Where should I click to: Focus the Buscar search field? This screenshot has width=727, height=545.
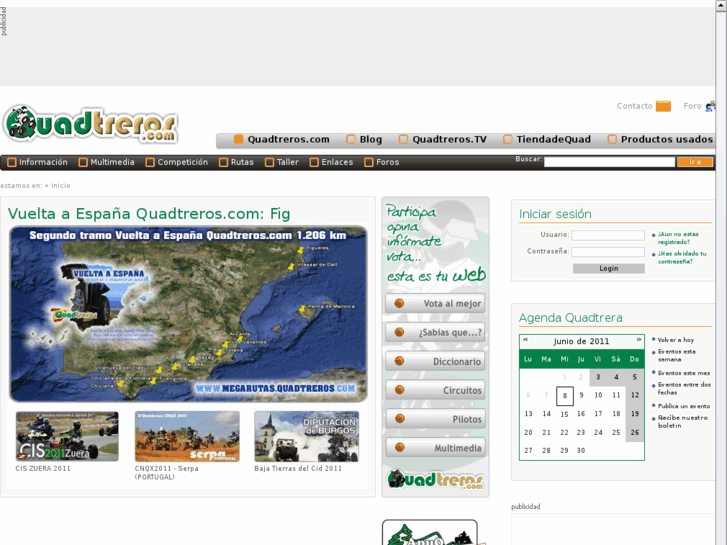[609, 162]
